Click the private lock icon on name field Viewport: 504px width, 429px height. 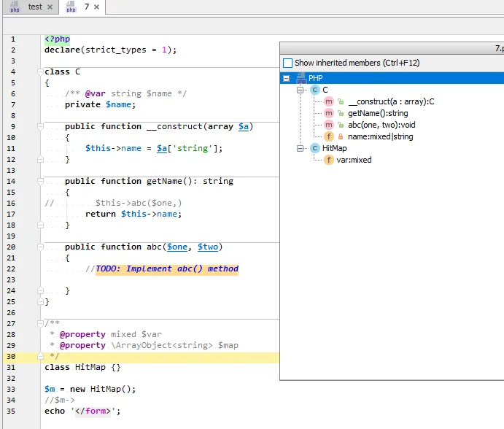pyautogui.click(x=341, y=136)
